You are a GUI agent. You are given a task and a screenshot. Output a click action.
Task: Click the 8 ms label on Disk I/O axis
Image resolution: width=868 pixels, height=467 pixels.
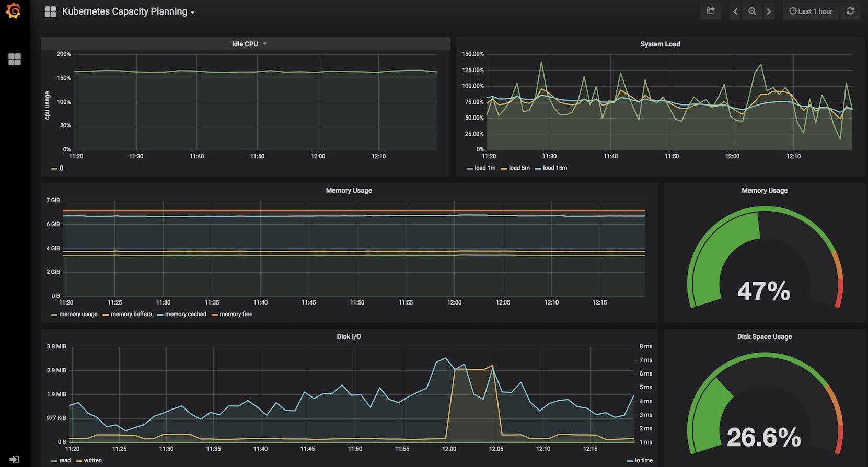[x=646, y=346]
